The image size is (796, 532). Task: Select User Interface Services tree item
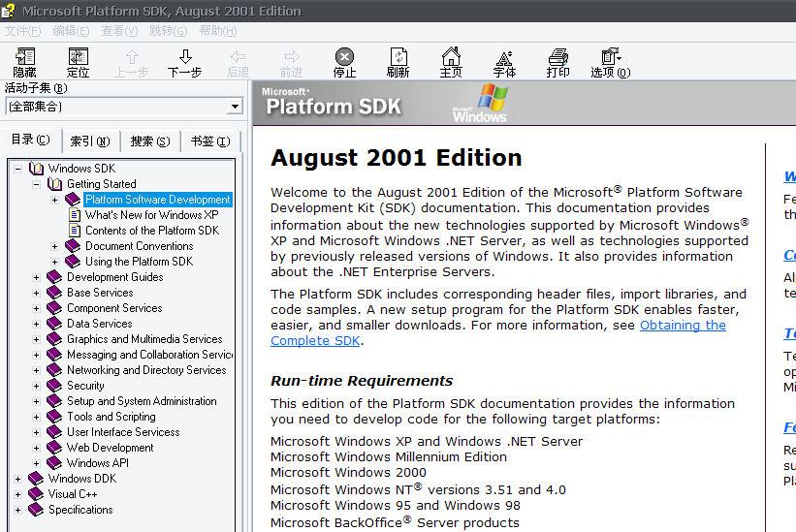tap(123, 432)
